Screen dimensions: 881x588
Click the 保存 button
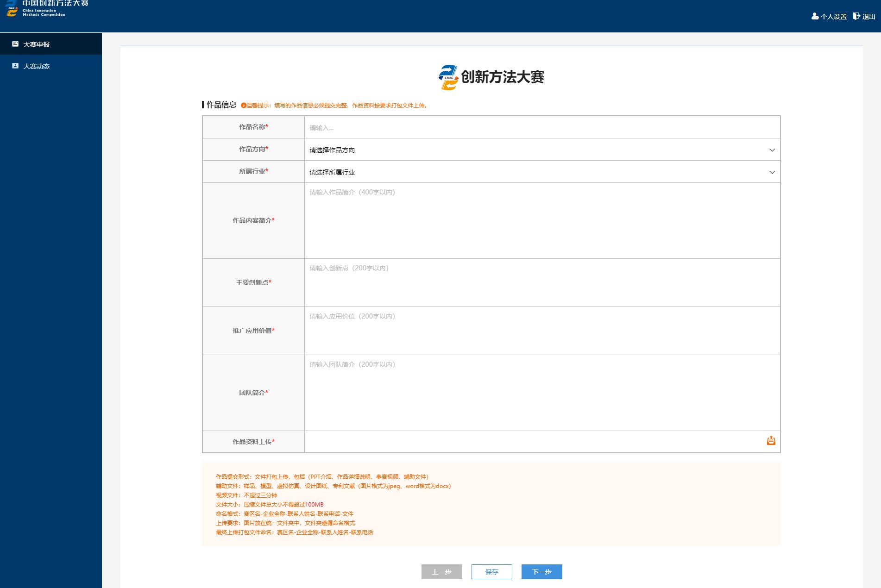point(491,572)
